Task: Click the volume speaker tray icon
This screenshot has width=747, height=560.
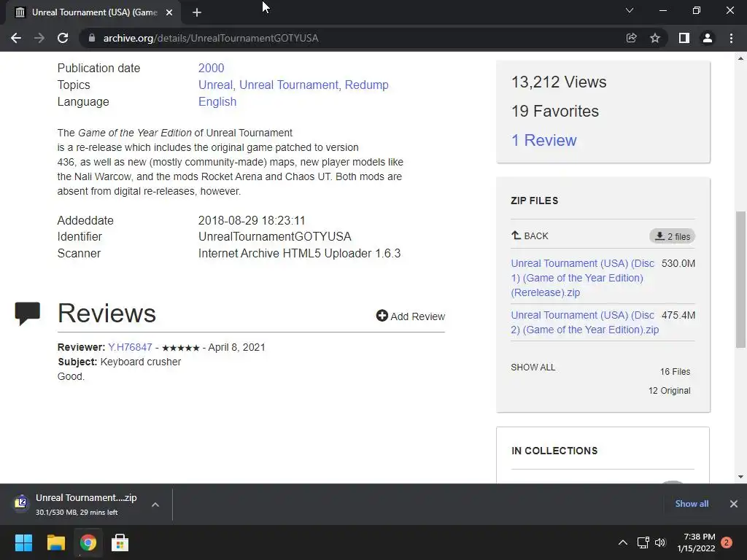Action: click(660, 542)
